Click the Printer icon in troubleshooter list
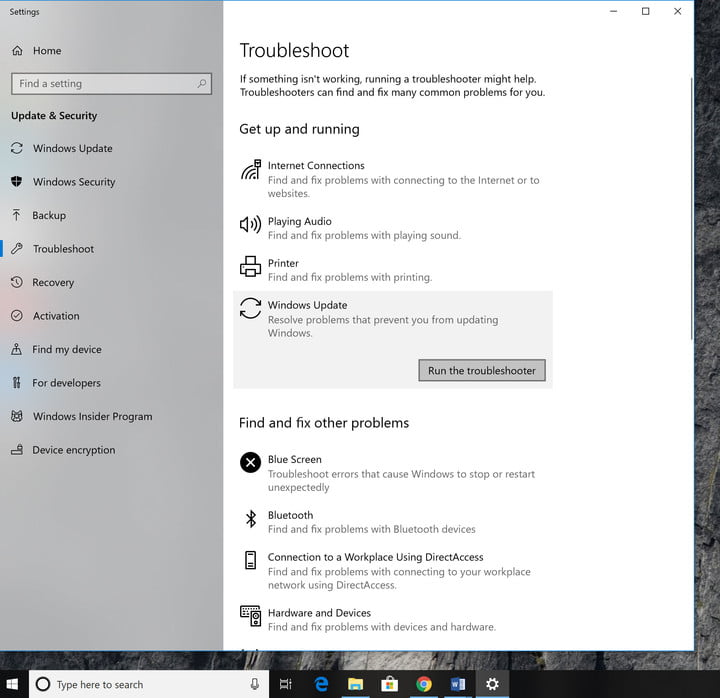 coord(251,266)
